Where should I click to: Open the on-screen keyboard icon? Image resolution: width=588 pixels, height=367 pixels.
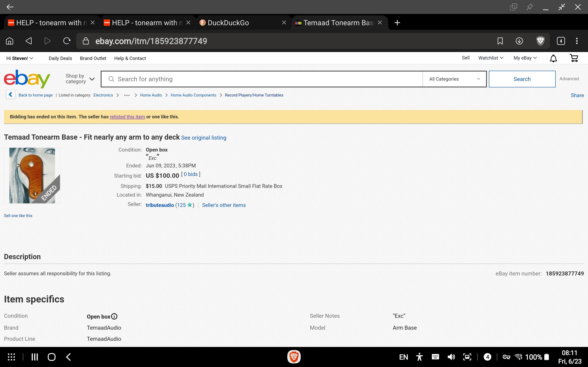tap(435, 357)
